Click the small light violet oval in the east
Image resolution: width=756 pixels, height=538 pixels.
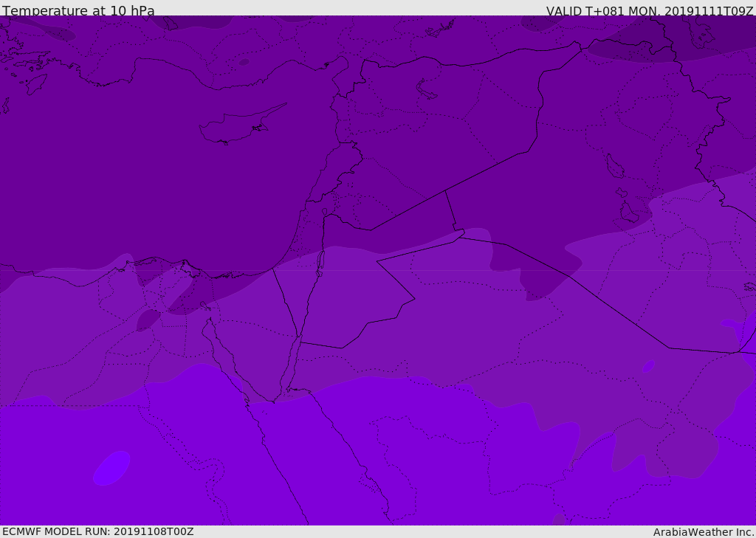648,366
